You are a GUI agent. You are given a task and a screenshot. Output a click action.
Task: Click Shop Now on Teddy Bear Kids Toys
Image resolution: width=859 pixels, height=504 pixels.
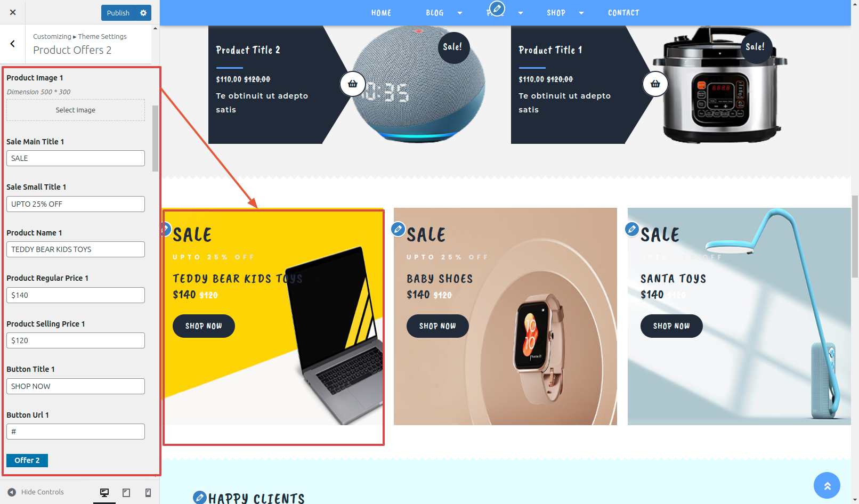pos(204,326)
